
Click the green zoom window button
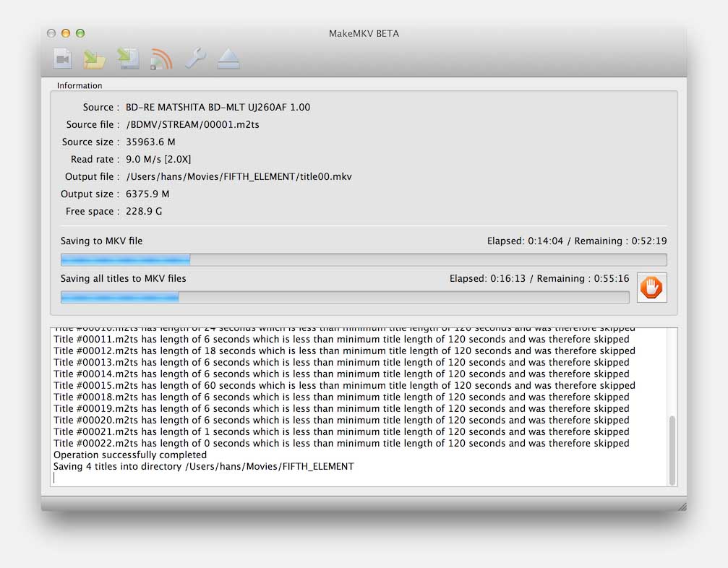coord(80,33)
